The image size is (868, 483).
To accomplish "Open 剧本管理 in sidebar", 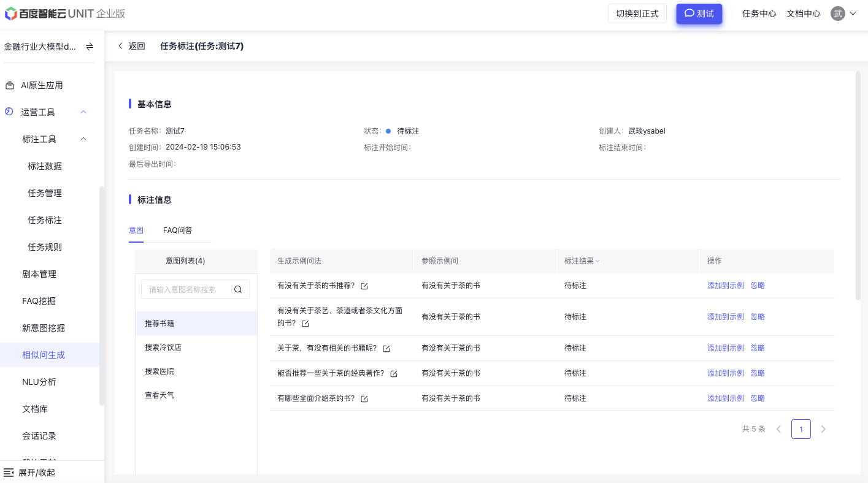I will 39,274.
